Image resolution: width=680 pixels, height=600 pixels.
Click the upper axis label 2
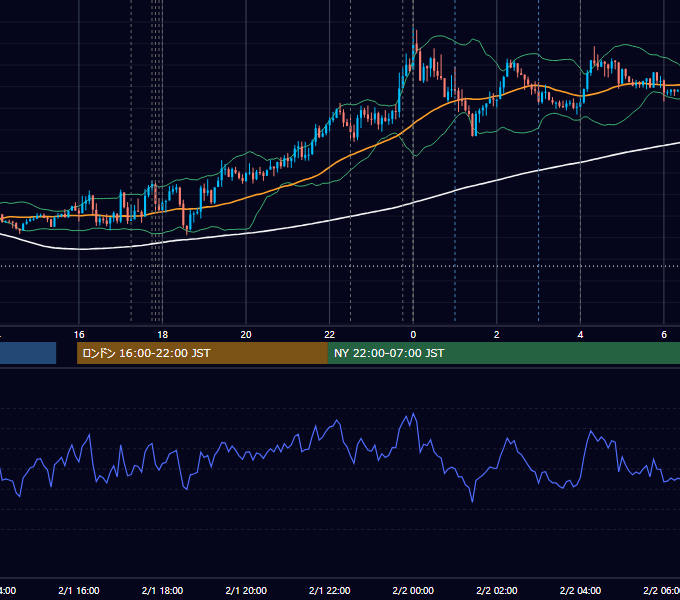pyautogui.click(x=497, y=335)
